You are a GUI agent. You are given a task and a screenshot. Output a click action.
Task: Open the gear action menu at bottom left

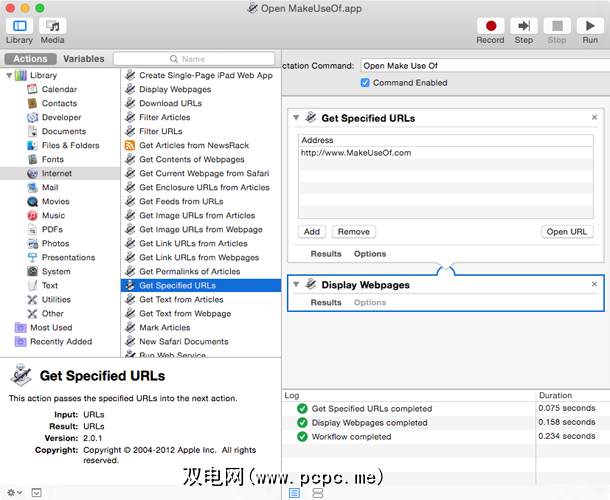pyautogui.click(x=14, y=493)
